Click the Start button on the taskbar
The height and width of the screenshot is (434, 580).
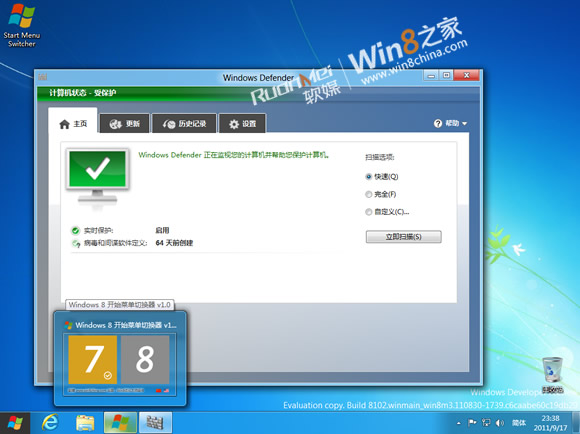15,423
